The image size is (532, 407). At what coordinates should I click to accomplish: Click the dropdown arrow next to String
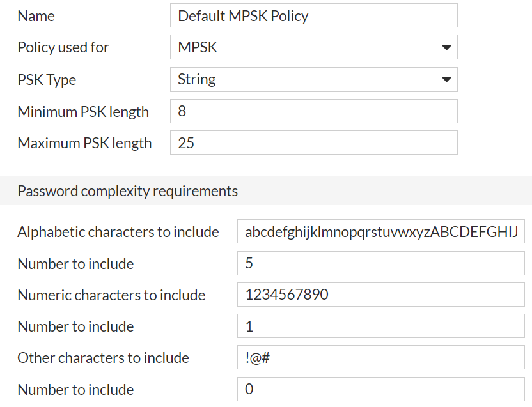pyautogui.click(x=448, y=79)
